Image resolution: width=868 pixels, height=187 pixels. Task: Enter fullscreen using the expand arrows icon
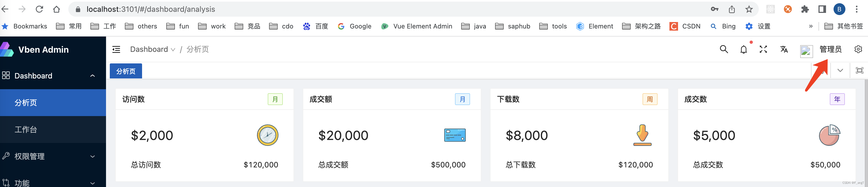(x=763, y=49)
